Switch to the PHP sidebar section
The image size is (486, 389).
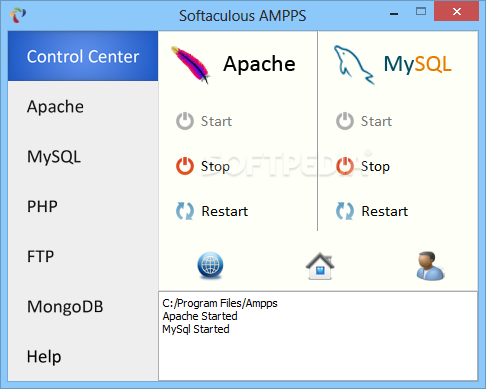click(x=83, y=206)
